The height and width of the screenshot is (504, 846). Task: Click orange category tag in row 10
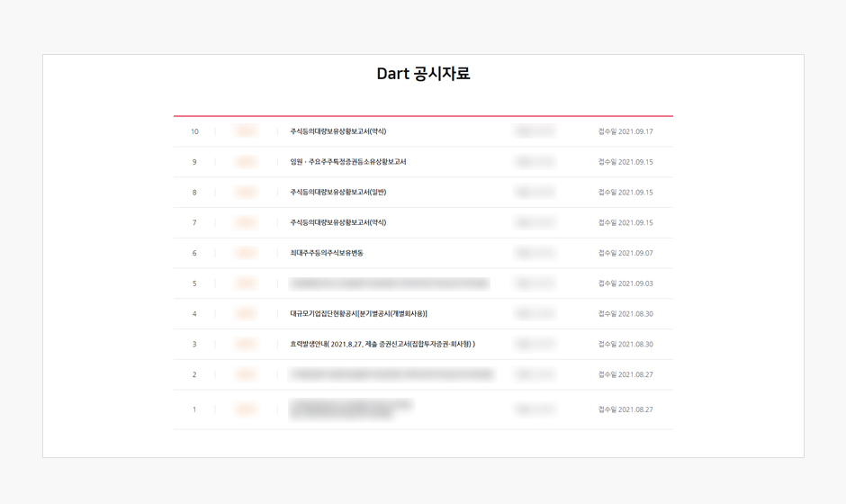(x=246, y=131)
